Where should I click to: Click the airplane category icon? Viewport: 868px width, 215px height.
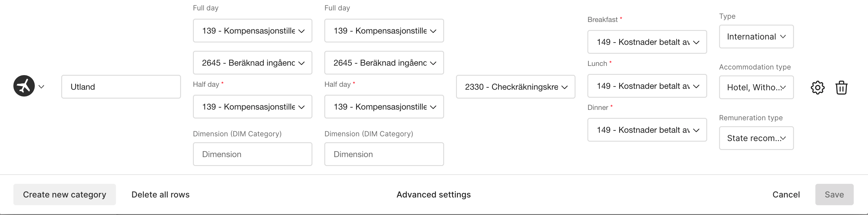tap(24, 86)
